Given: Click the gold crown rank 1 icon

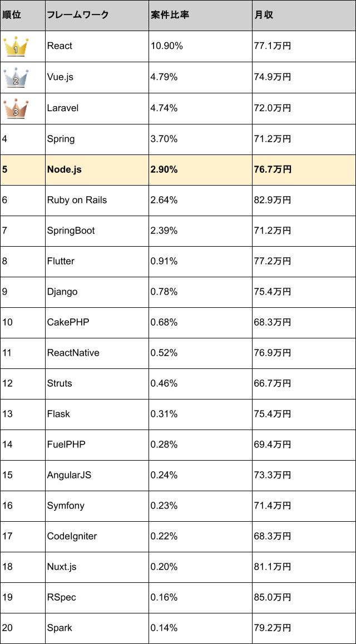Looking at the screenshot, I should tap(16, 47).
